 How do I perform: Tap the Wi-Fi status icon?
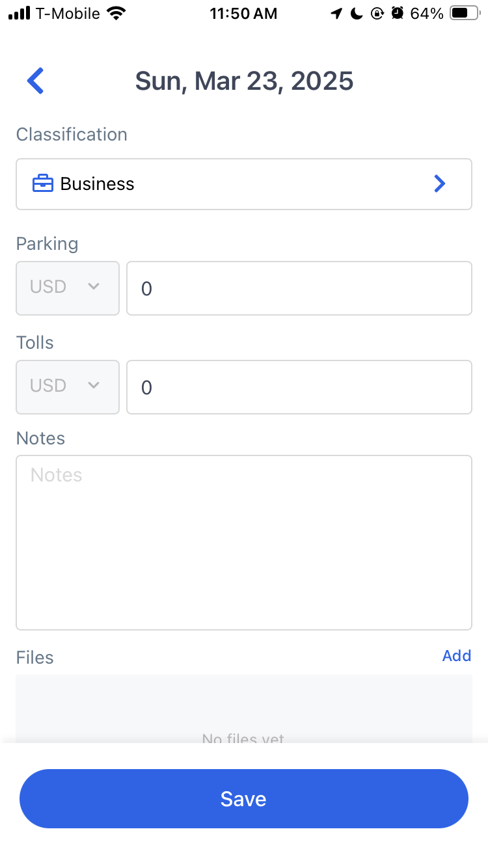(x=117, y=14)
